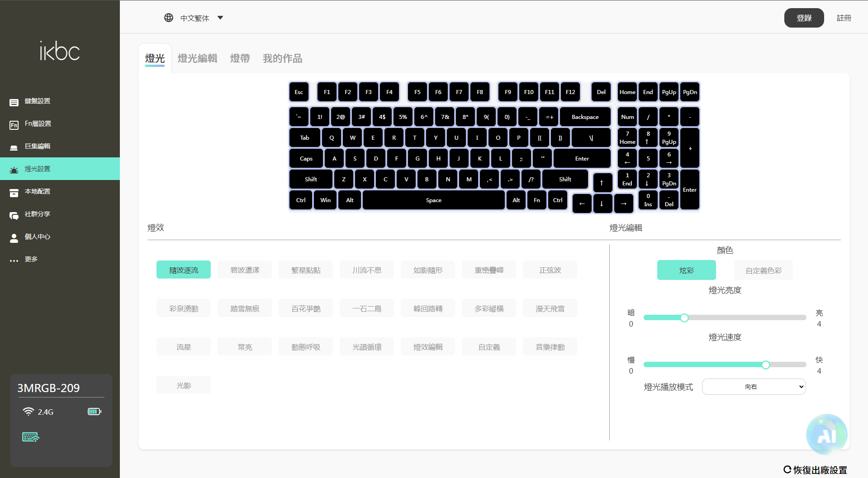Open Fn層設置 via its Fn icon
Screen dimensions: 868x478
pos(14,125)
